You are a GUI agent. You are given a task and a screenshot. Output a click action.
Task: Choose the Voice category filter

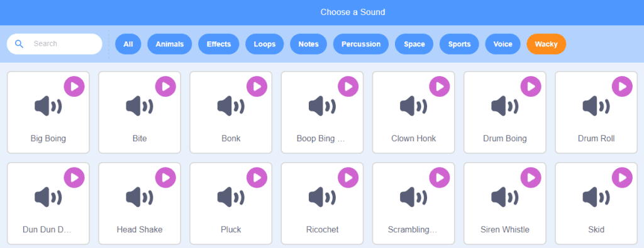pyautogui.click(x=502, y=44)
